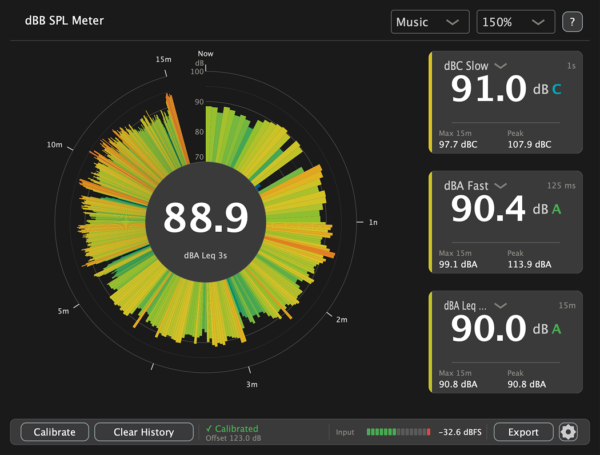
Task: Click the Now marker atop the dial
Action: point(205,54)
